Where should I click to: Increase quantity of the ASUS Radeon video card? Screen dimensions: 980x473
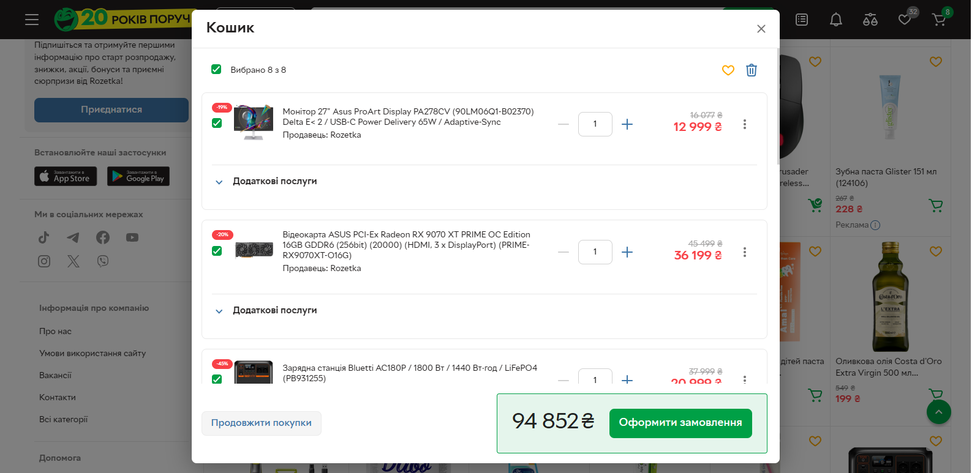627,252
